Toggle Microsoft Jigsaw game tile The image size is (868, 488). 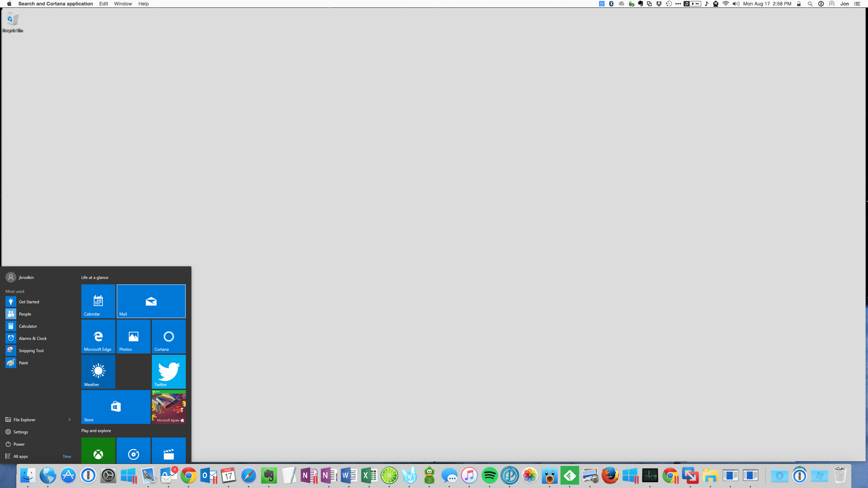coord(169,407)
